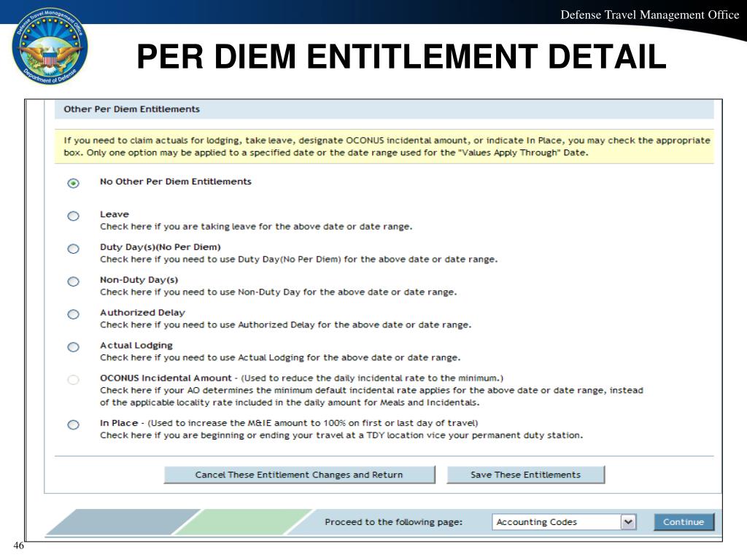The width and height of the screenshot is (747, 560).
Task: Click the yellow instruction note about claiming actuals
Action: (x=384, y=147)
